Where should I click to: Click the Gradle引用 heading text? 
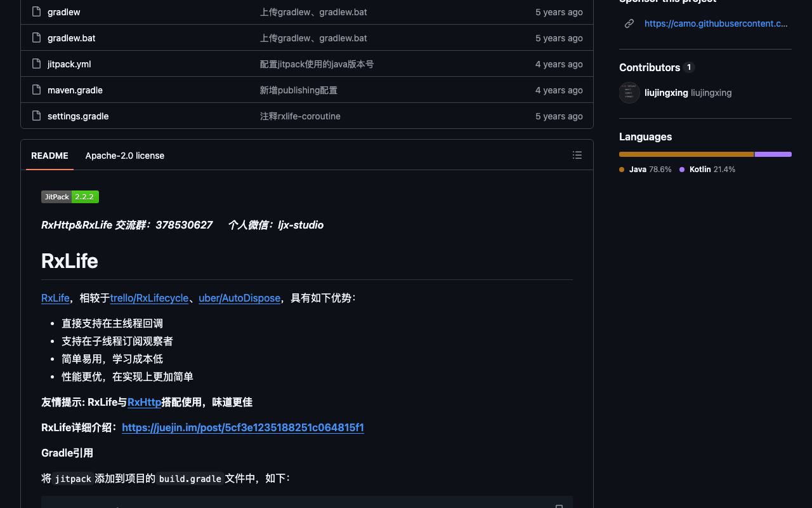point(67,453)
